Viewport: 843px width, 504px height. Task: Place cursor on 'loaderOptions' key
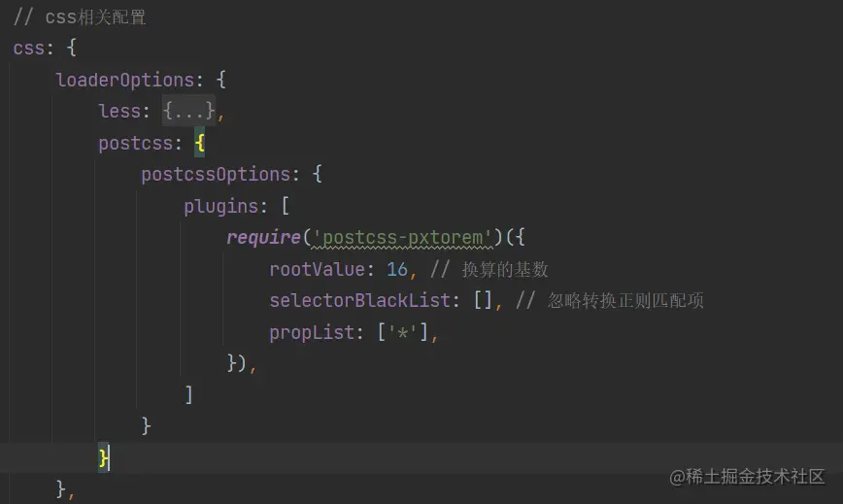(124, 80)
